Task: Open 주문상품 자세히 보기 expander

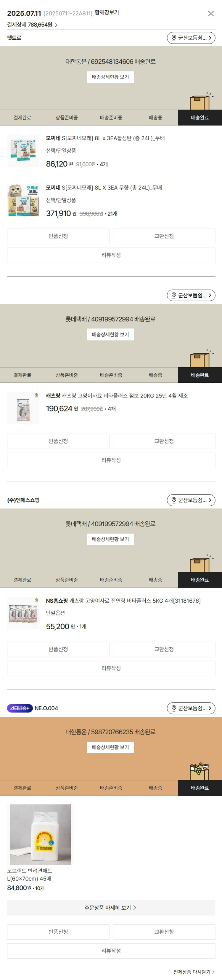Action: click(x=111, y=907)
